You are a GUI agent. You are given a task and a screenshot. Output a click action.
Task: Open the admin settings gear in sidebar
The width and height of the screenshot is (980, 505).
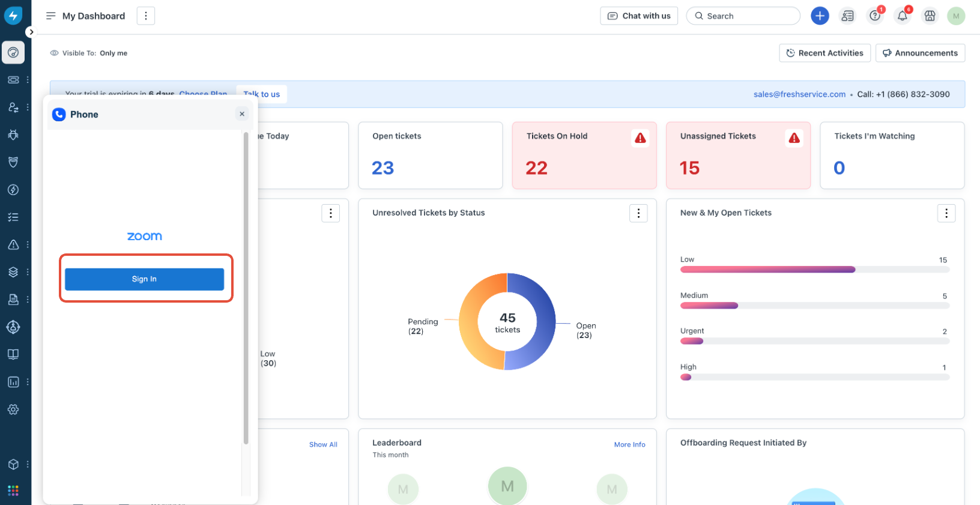click(x=13, y=410)
